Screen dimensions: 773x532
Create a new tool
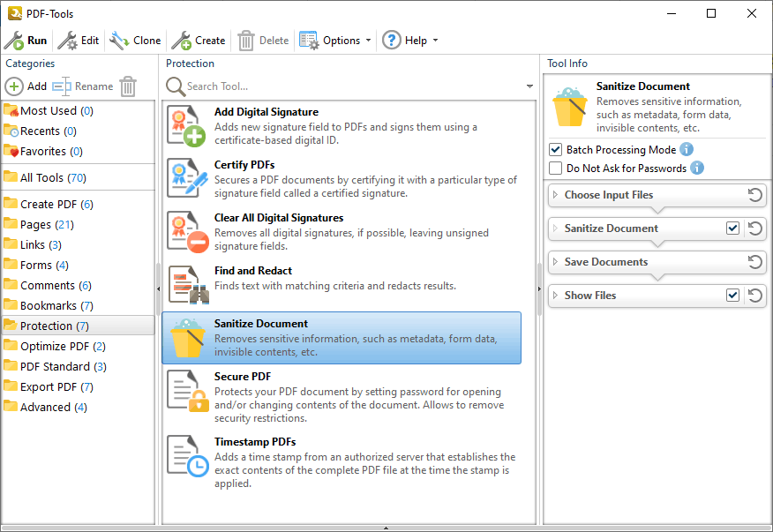(x=199, y=41)
